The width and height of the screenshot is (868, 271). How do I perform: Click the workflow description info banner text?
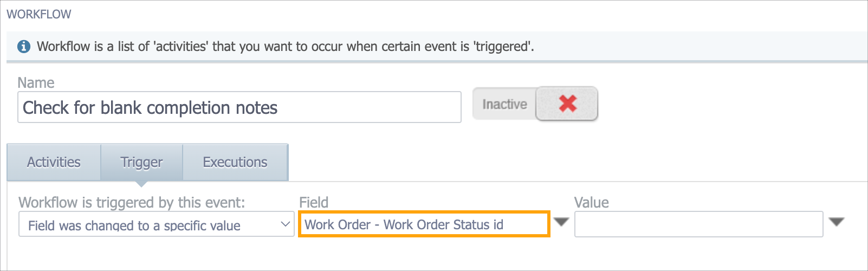pos(286,47)
